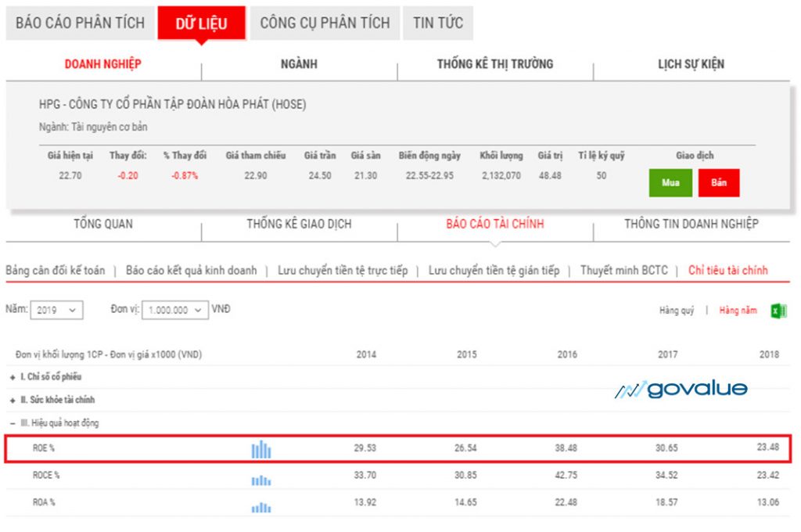
Task: Click ROE value 29.53 for 2014
Action: point(365,448)
